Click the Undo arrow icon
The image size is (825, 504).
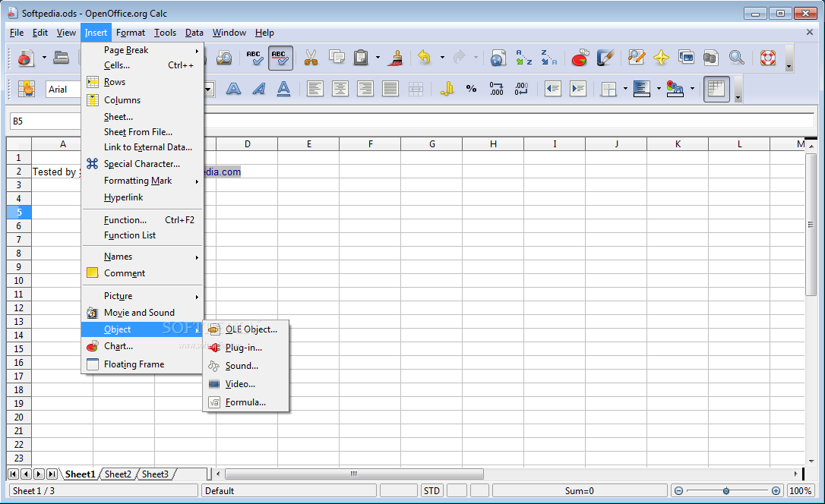[424, 57]
